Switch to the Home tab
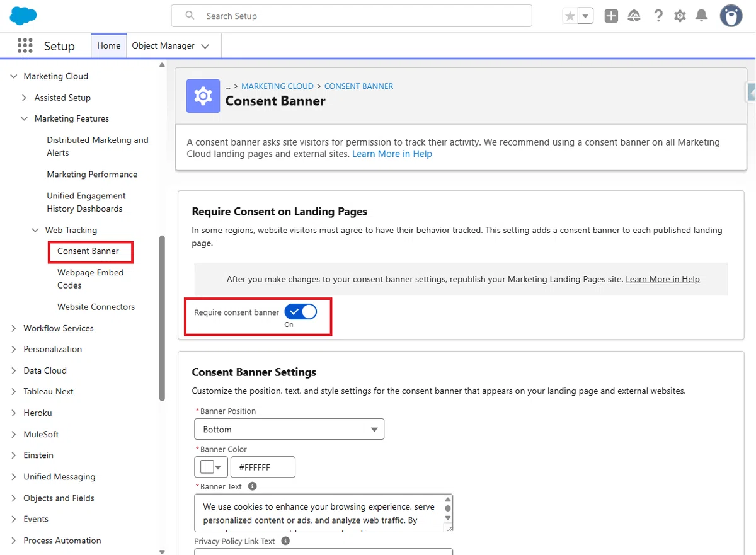The image size is (756, 555). [x=109, y=45]
